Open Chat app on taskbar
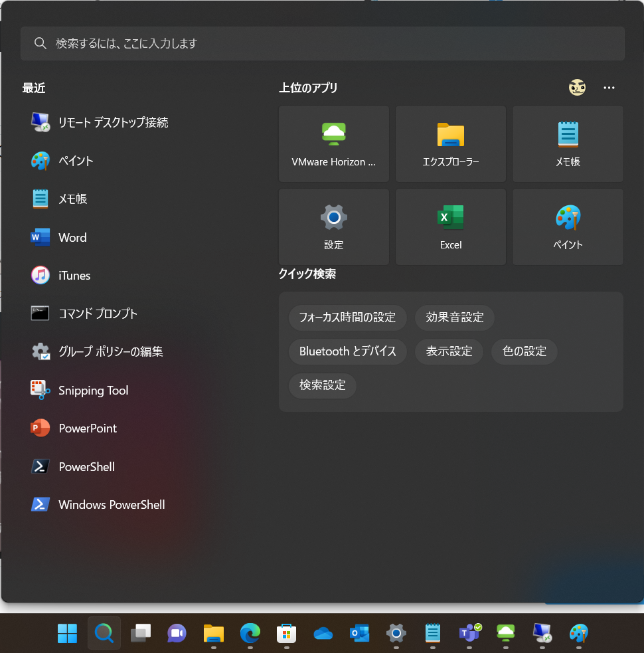The width and height of the screenshot is (644, 653). pyautogui.click(x=177, y=633)
